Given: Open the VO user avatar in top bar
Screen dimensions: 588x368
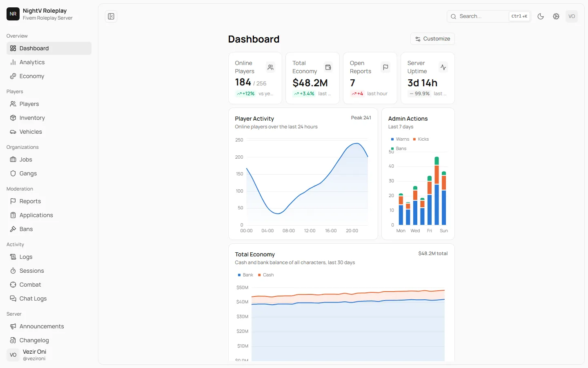Looking at the screenshot, I should (x=572, y=16).
